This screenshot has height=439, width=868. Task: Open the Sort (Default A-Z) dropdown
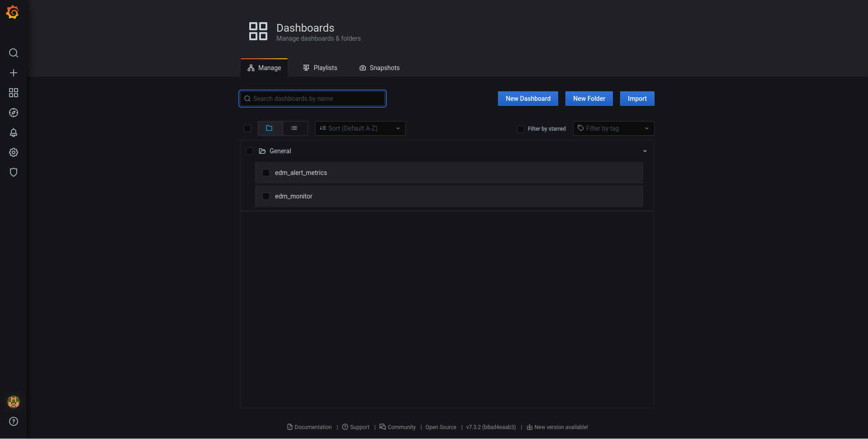pyautogui.click(x=360, y=128)
